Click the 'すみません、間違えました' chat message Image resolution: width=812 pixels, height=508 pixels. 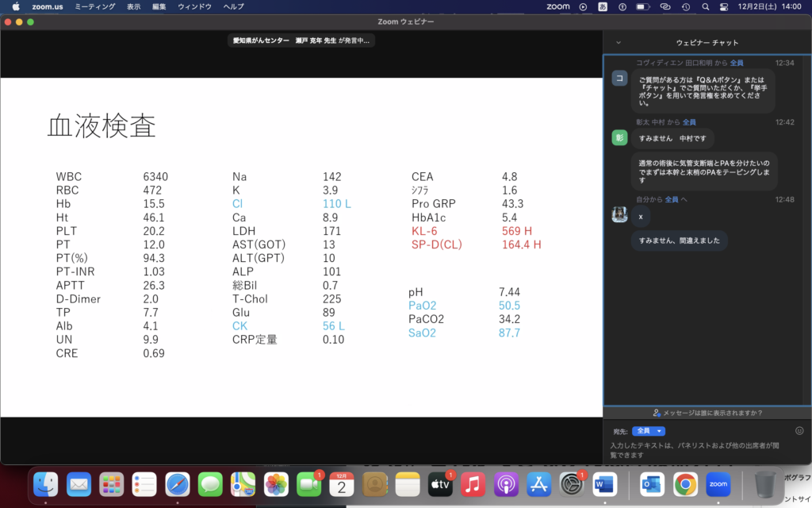click(x=679, y=241)
